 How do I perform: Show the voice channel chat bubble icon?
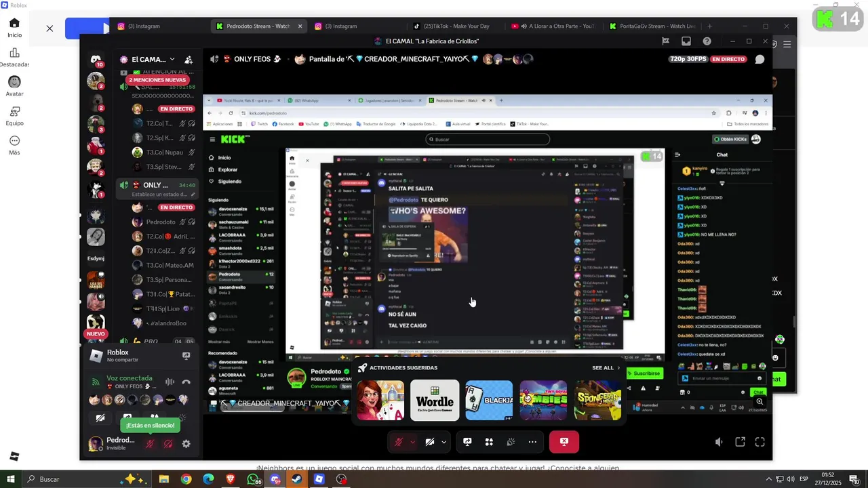point(759,59)
